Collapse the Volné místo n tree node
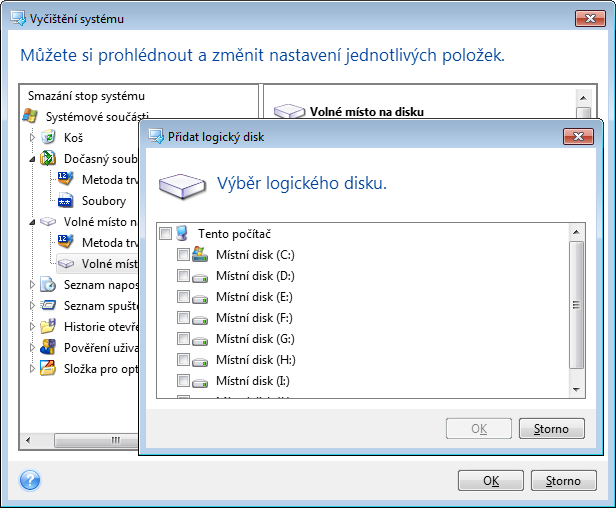Viewport: 616px width, 508px height. pyautogui.click(x=32, y=222)
